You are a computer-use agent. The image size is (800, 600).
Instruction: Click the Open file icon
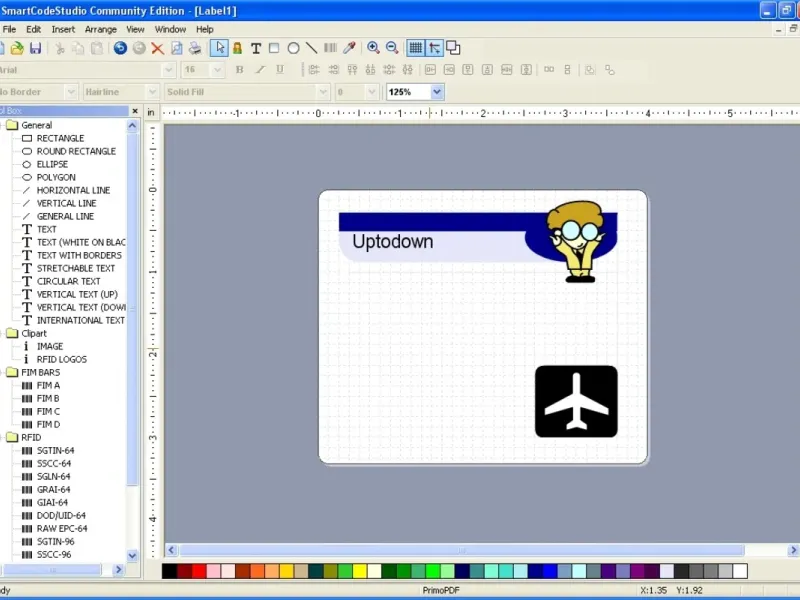[17, 48]
